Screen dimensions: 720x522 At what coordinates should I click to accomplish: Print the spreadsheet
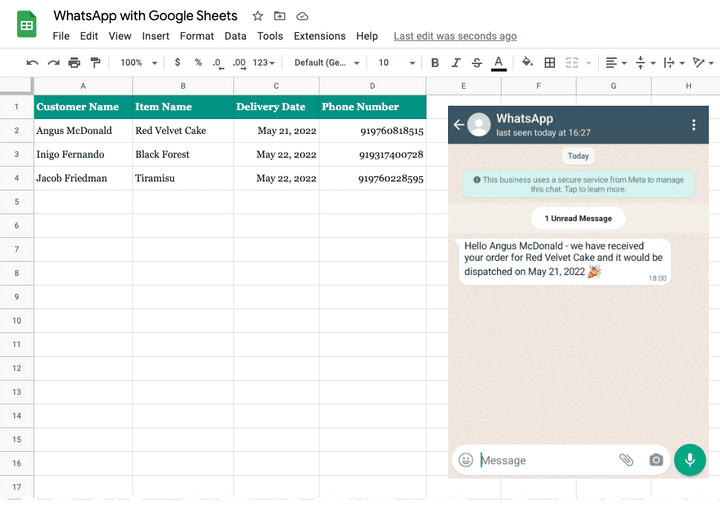coord(74,62)
